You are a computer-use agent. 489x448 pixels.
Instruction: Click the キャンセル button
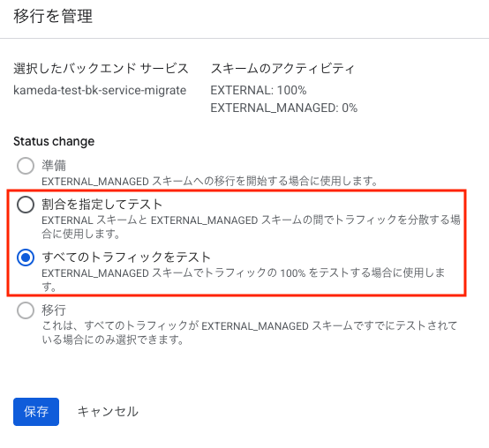click(108, 412)
